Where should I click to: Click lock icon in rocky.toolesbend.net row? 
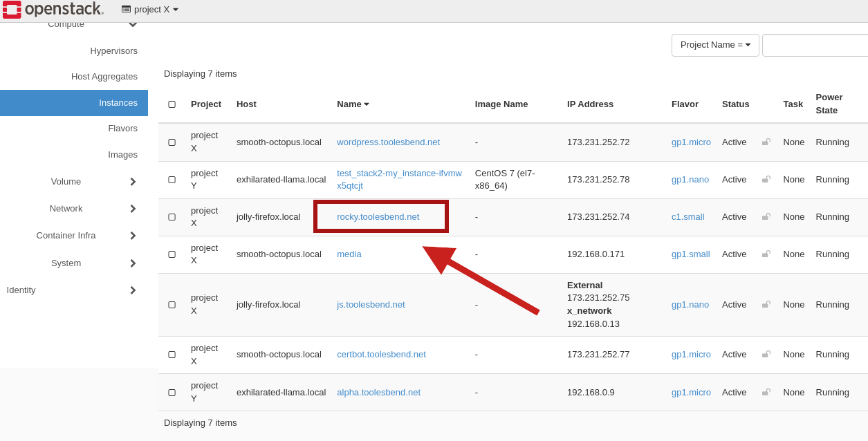(766, 217)
